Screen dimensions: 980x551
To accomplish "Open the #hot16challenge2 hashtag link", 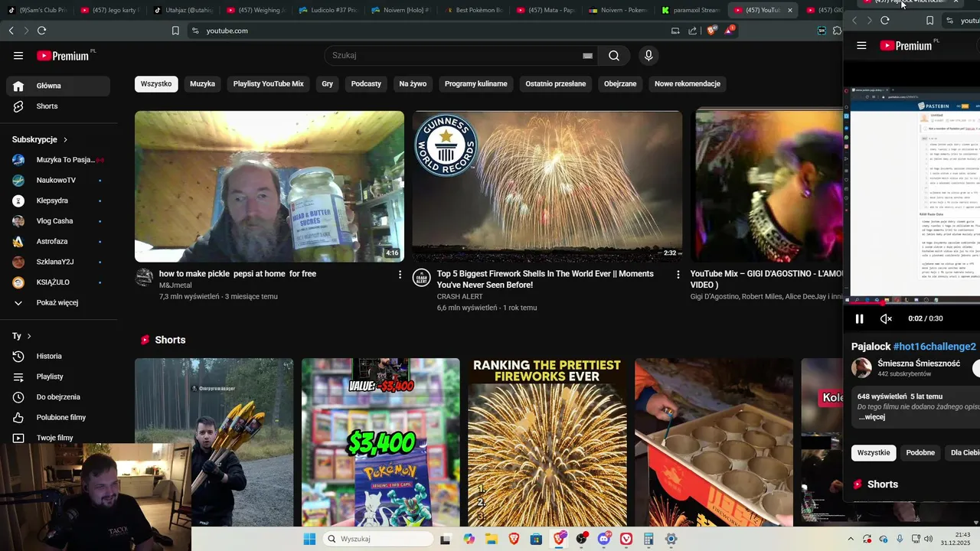I will [x=935, y=347].
